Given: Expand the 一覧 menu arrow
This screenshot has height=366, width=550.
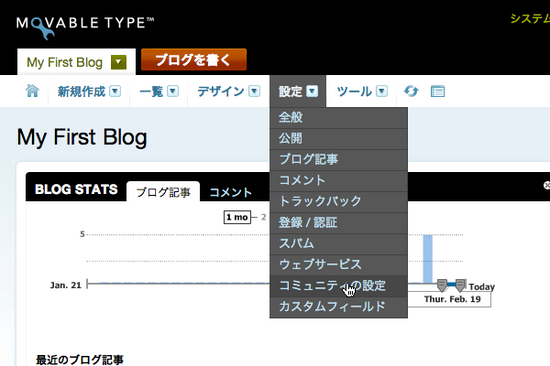Looking at the screenshot, I should (173, 91).
